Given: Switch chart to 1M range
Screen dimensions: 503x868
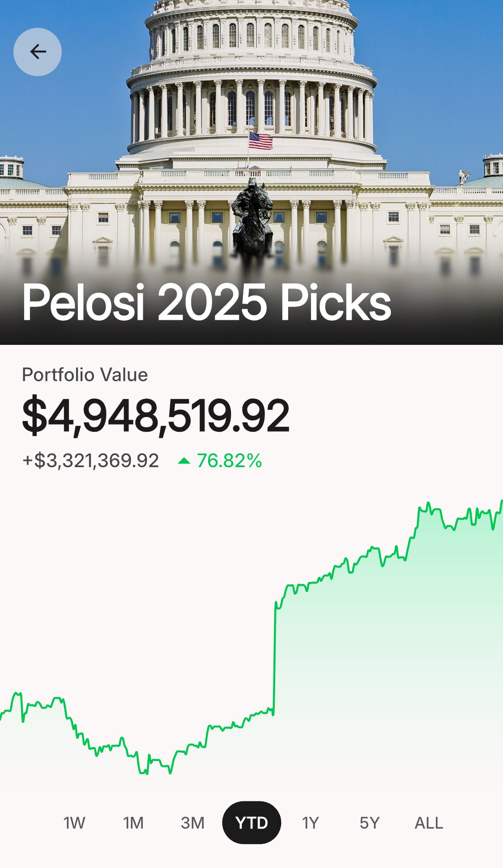Looking at the screenshot, I should tap(133, 823).
